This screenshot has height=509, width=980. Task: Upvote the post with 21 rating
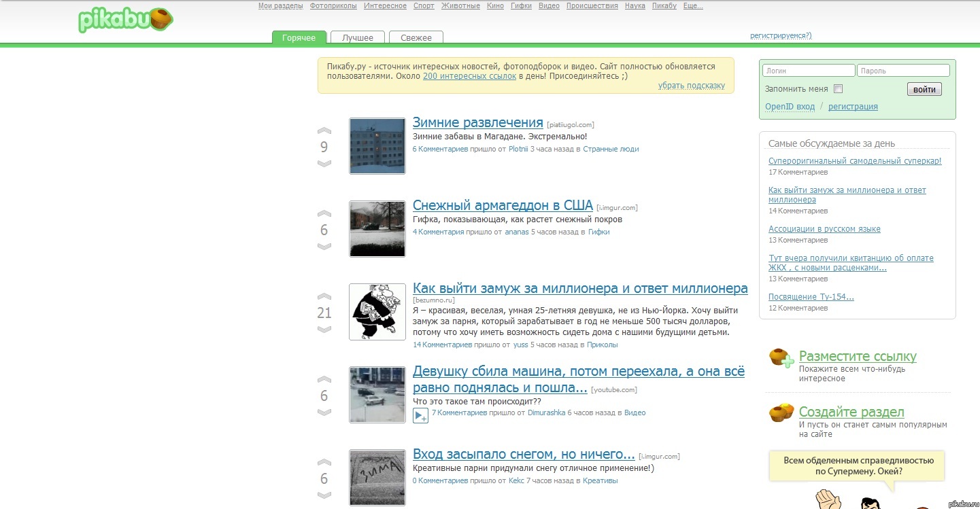pos(324,297)
